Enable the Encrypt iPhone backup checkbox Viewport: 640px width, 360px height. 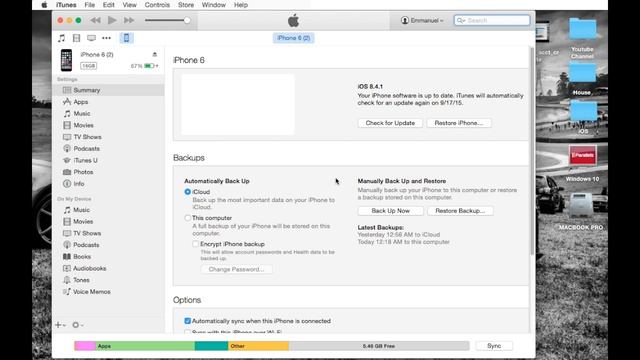pos(196,244)
